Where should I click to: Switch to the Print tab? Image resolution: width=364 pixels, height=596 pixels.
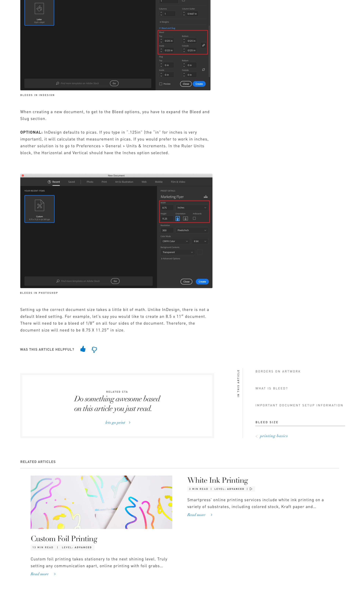[104, 182]
